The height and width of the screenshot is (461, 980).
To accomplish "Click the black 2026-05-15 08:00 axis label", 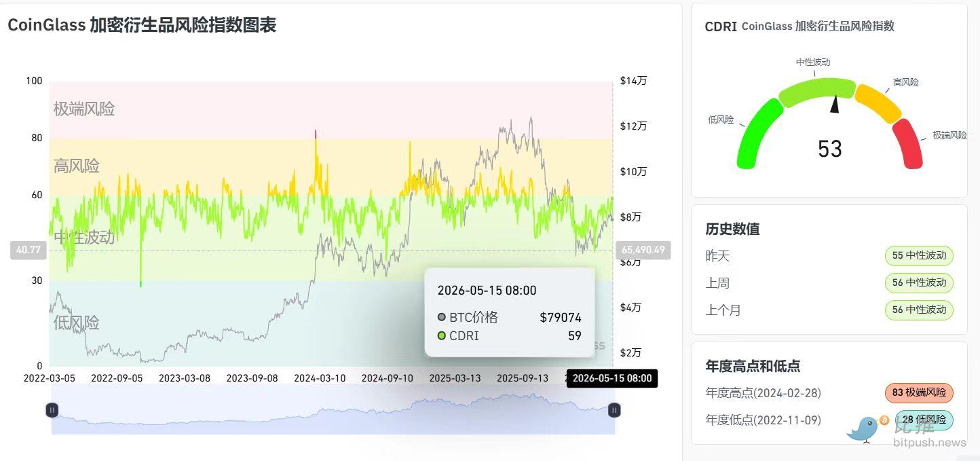I will 612,379.
